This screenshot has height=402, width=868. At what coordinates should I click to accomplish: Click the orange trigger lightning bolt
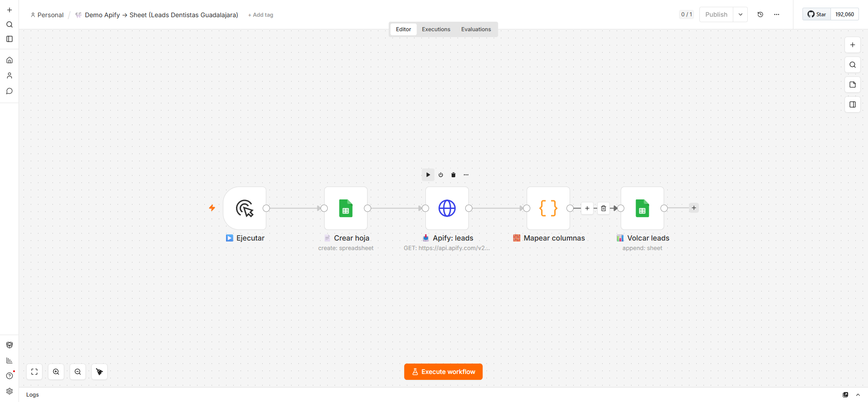pyautogui.click(x=212, y=208)
